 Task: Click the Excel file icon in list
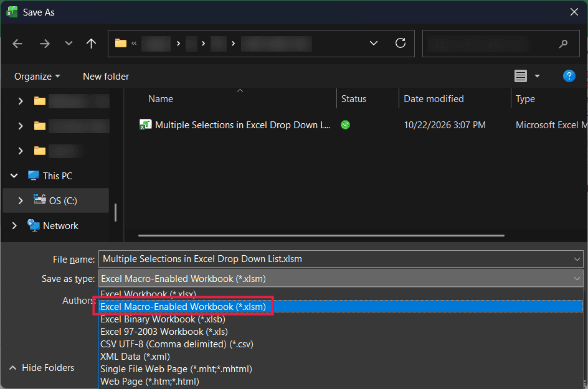click(146, 124)
